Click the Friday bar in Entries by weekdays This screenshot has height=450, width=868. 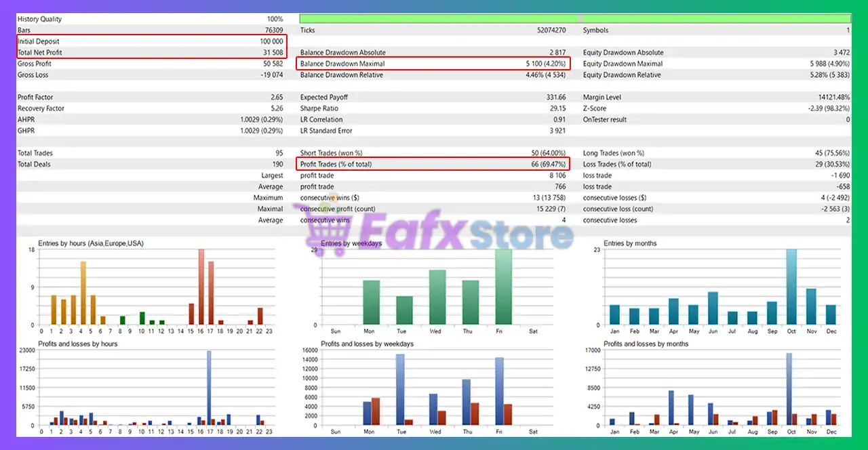[503, 287]
